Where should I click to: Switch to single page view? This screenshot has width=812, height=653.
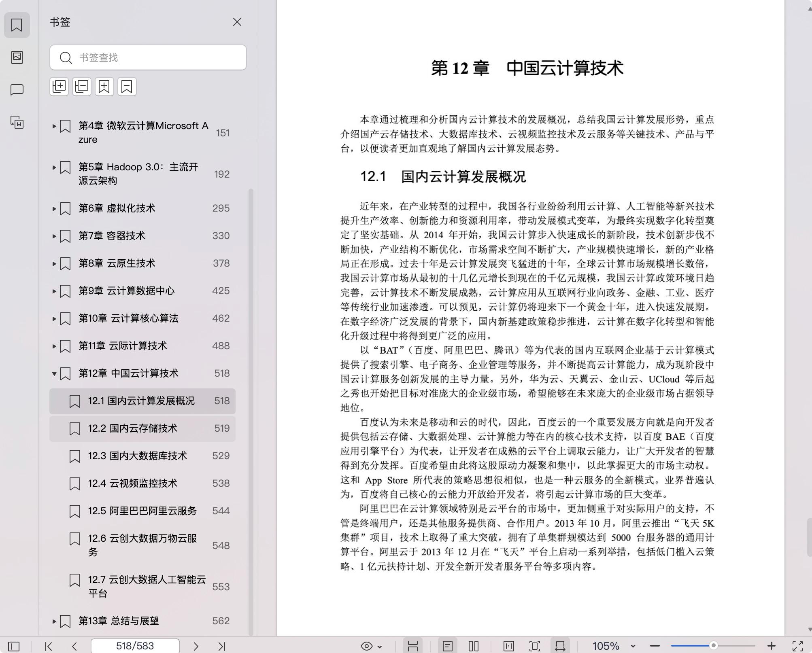coord(447,646)
